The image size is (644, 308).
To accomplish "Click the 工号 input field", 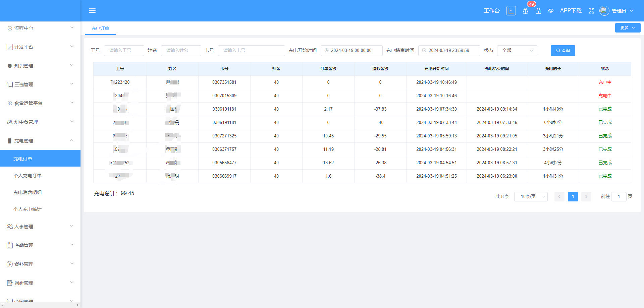I will click(x=124, y=51).
